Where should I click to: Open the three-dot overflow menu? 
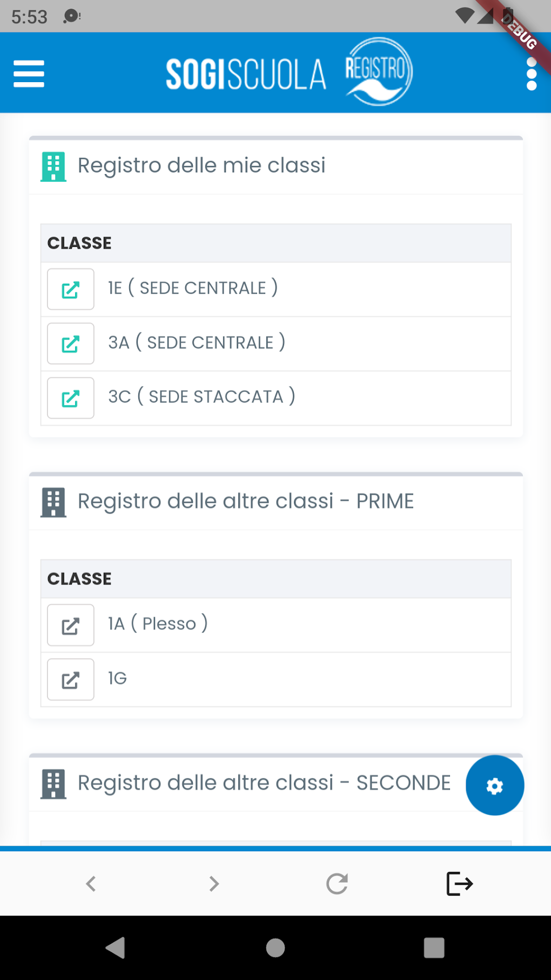pos(532,74)
